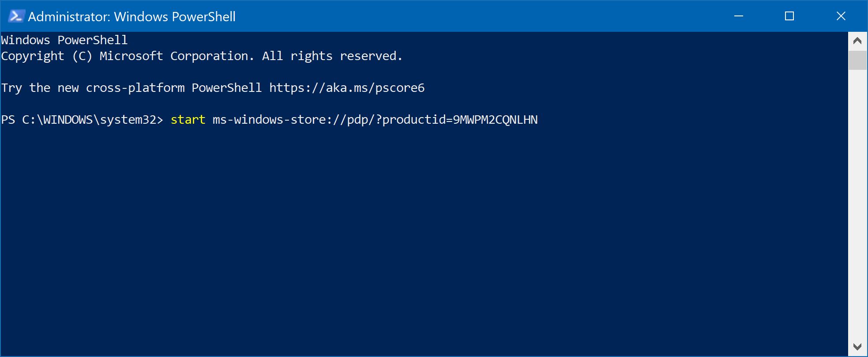Minimize the PowerShell window
Screen dimensions: 868x357
pos(739,16)
